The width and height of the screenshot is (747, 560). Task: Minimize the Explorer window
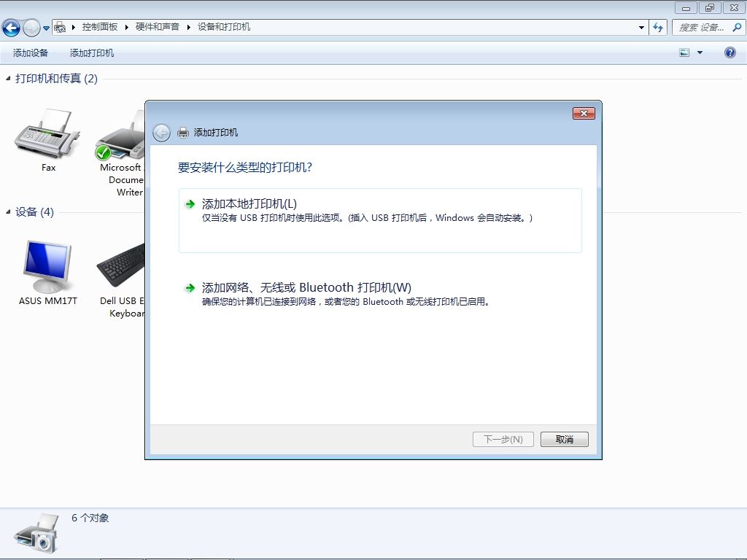pos(686,7)
